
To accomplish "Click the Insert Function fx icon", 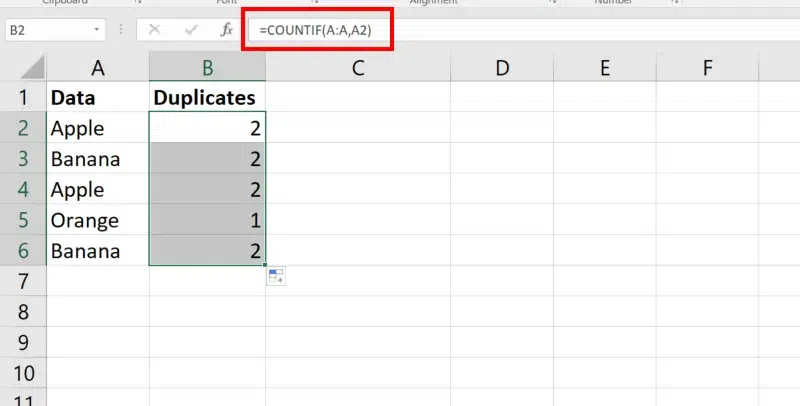I will (227, 30).
